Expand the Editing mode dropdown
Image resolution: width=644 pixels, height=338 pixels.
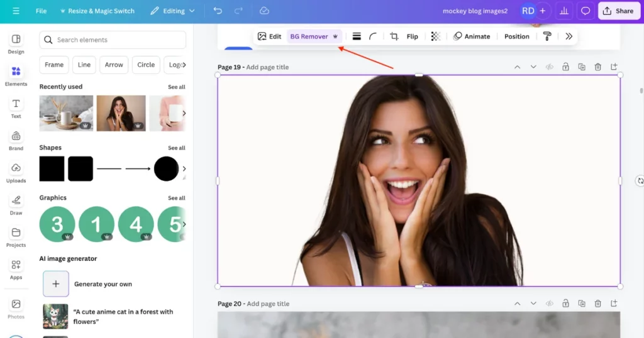tap(173, 11)
